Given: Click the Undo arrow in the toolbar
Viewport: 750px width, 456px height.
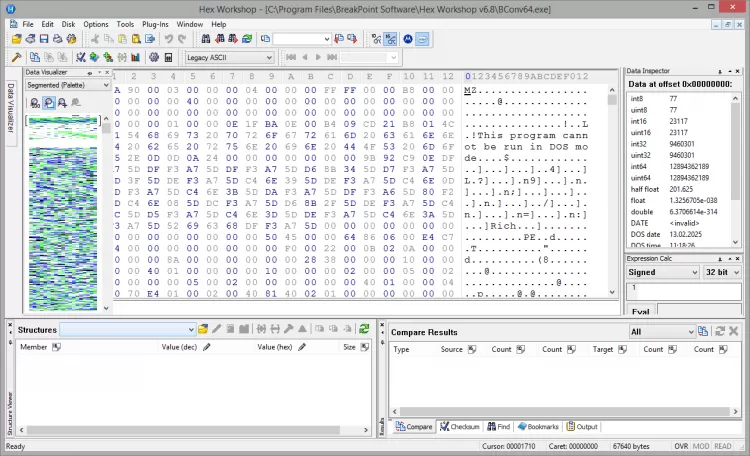Looking at the screenshot, I should (168, 39).
